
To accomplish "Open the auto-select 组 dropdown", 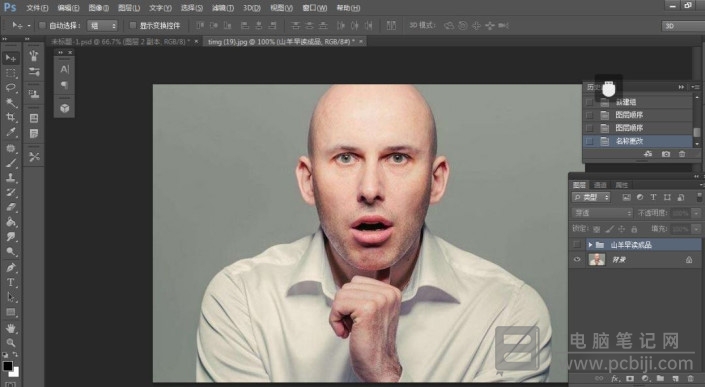I will click(x=103, y=26).
